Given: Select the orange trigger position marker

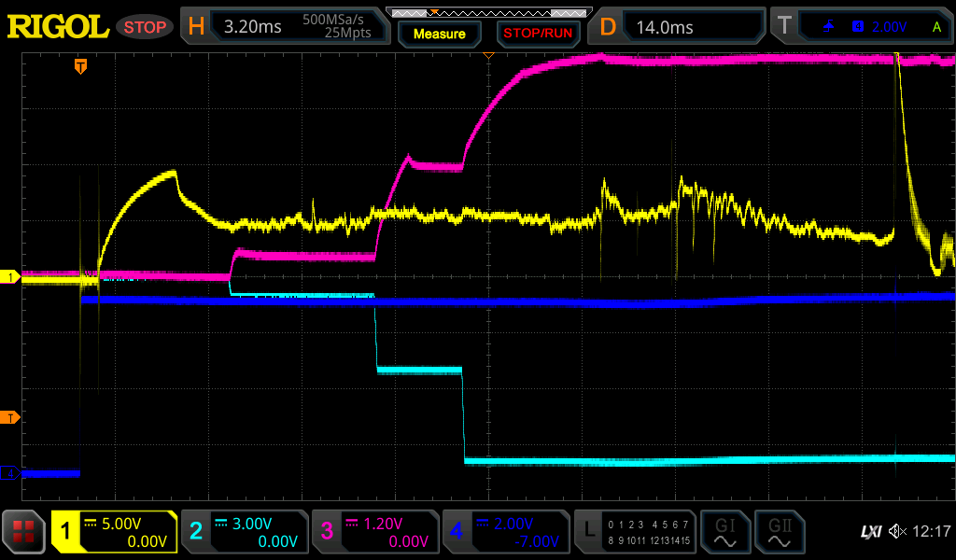Looking at the screenshot, I should (x=81, y=65).
